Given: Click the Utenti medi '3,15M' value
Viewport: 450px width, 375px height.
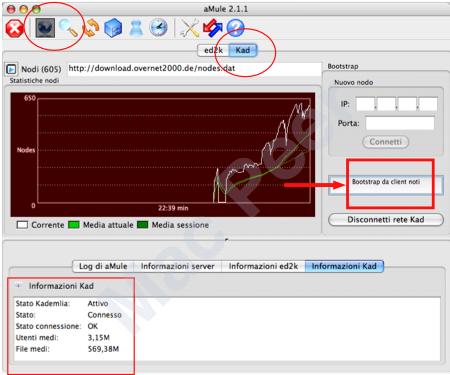Looking at the screenshot, I should coord(99,337).
